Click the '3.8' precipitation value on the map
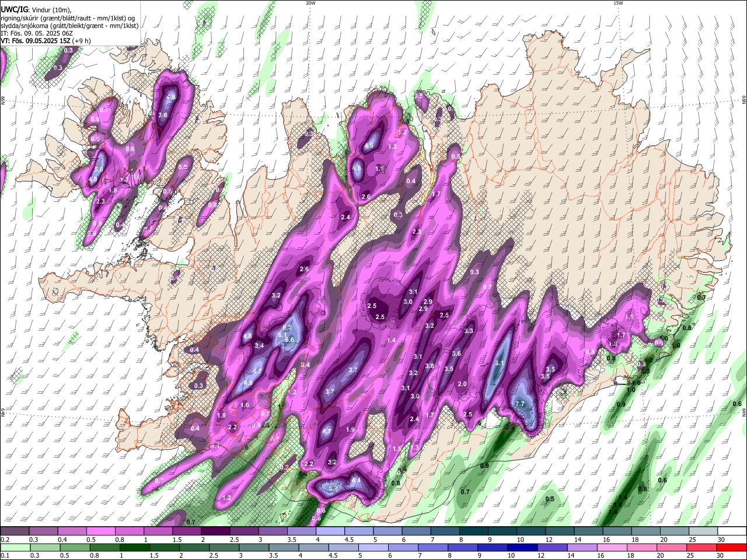This screenshot has height=560, width=747. tap(430, 366)
